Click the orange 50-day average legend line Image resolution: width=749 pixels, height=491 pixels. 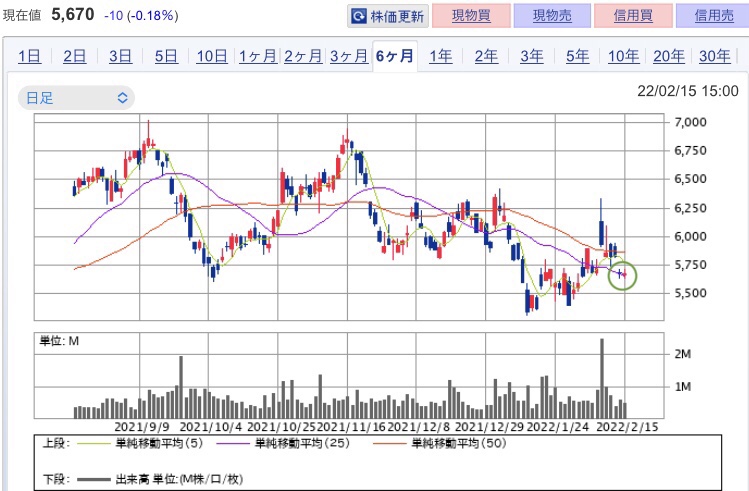pos(389,444)
